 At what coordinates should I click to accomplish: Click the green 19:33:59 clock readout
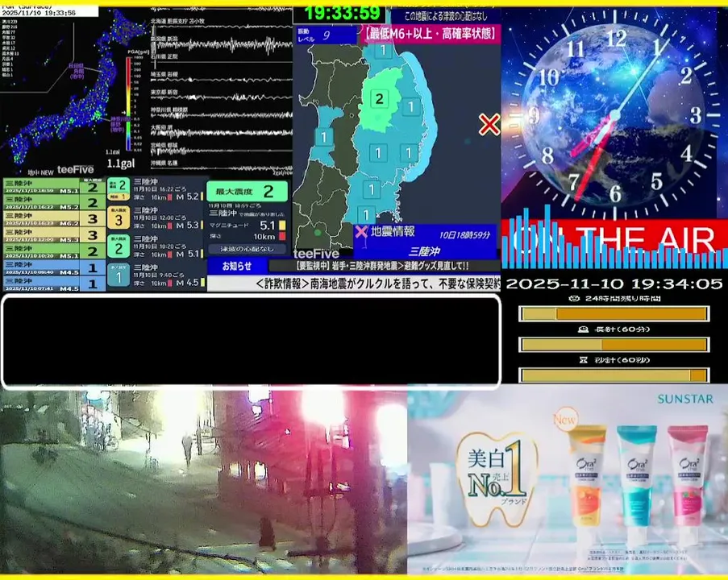342,13
